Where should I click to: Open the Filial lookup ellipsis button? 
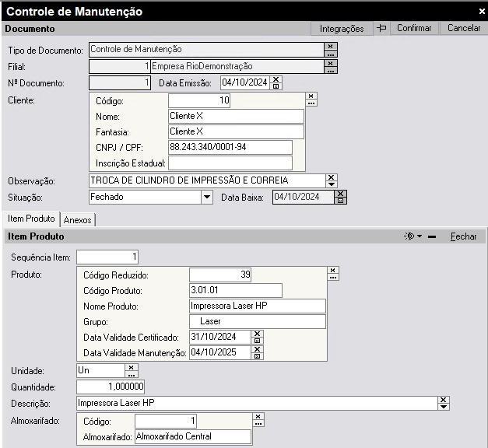[331, 70]
